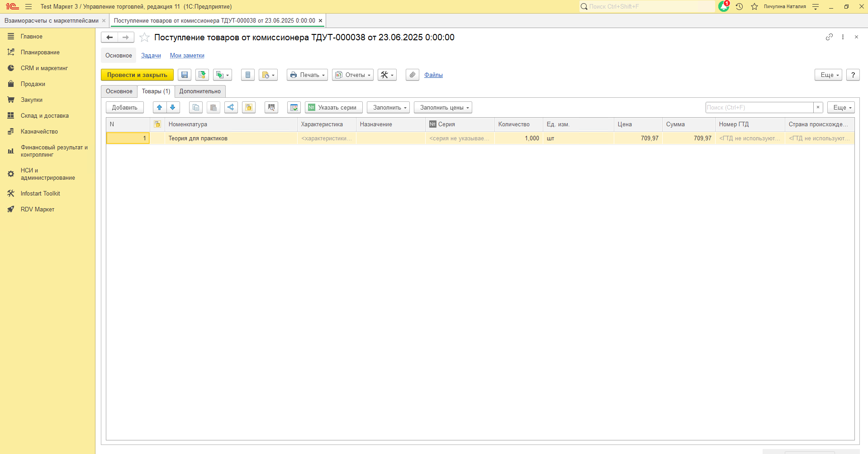Click the Цена cell with 709,97
The height and width of the screenshot is (454, 868).
[x=638, y=138]
